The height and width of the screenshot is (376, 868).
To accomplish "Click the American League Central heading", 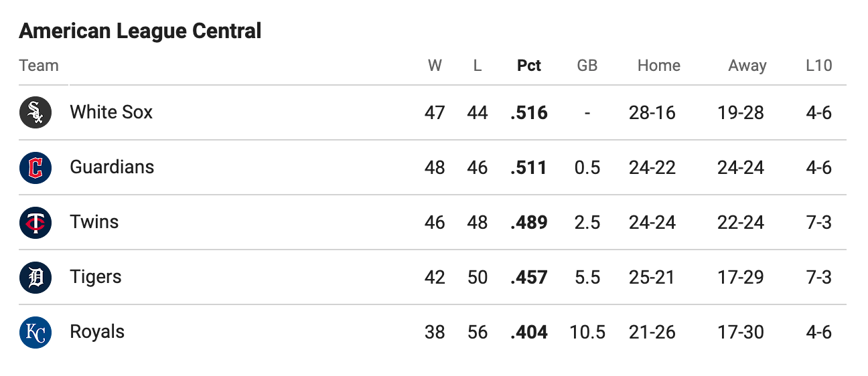I will click(140, 31).
